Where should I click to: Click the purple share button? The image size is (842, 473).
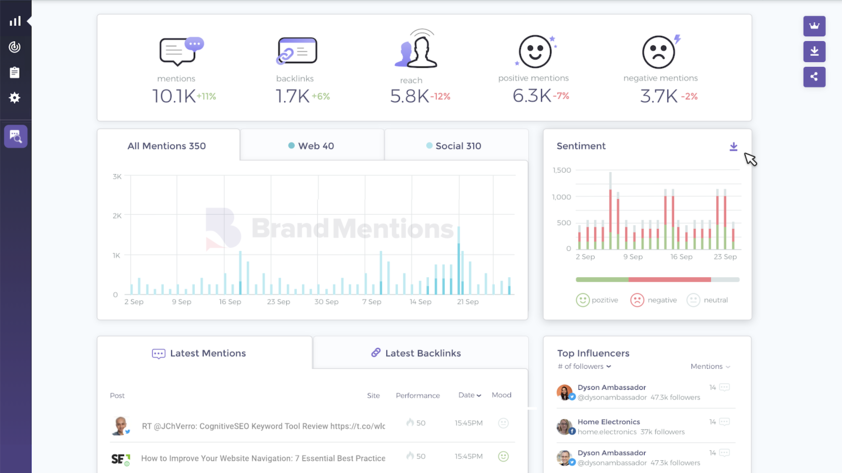coord(814,77)
